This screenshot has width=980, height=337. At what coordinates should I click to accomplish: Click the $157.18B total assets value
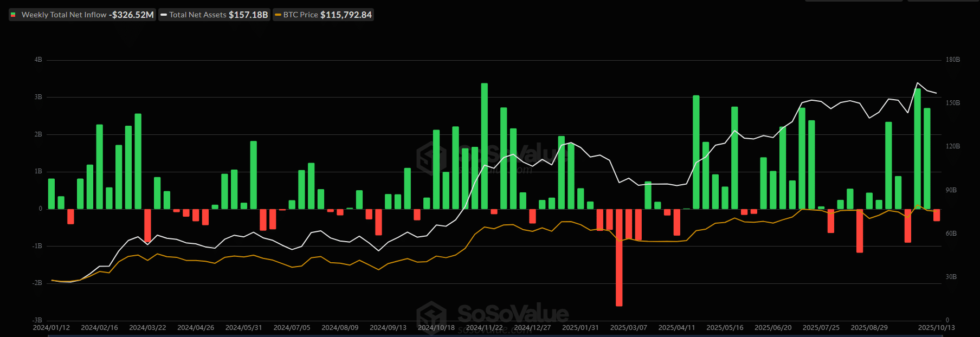(x=248, y=15)
